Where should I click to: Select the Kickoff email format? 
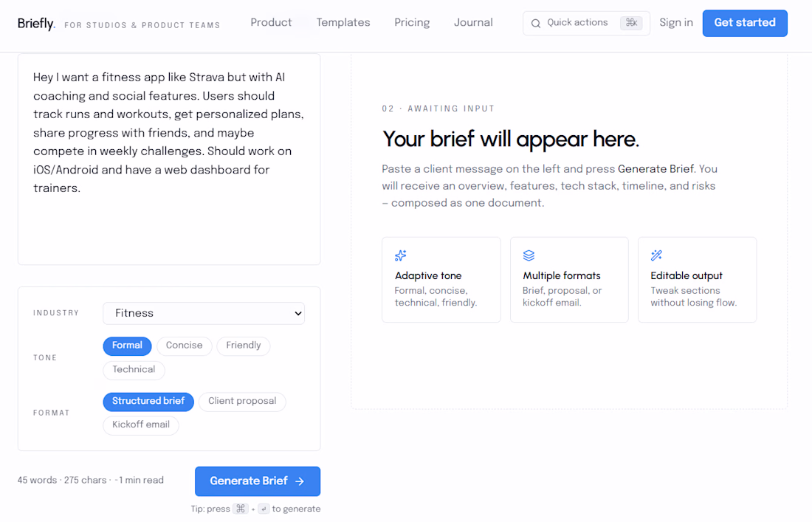coord(141,425)
